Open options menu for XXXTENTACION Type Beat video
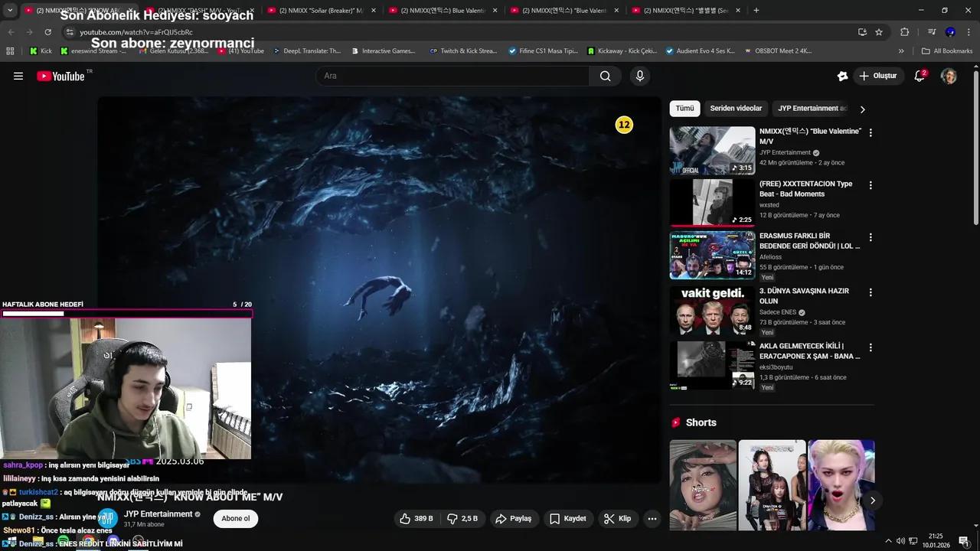 (x=871, y=185)
